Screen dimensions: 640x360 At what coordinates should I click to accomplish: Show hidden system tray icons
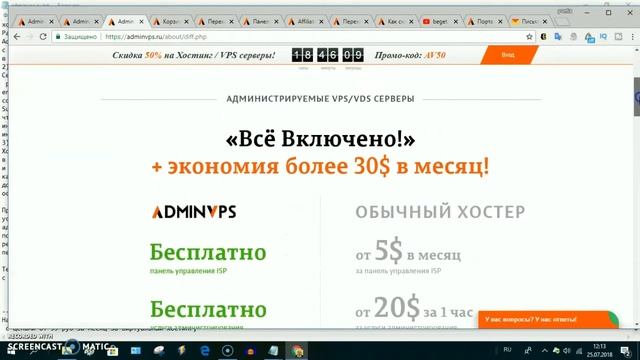[544, 351]
